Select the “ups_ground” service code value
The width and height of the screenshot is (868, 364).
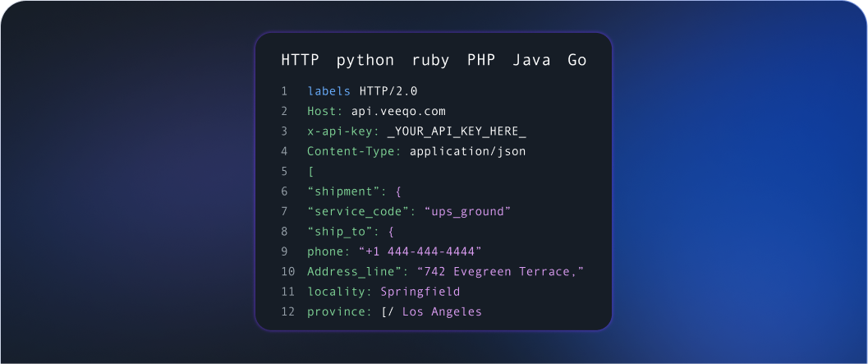click(x=467, y=212)
